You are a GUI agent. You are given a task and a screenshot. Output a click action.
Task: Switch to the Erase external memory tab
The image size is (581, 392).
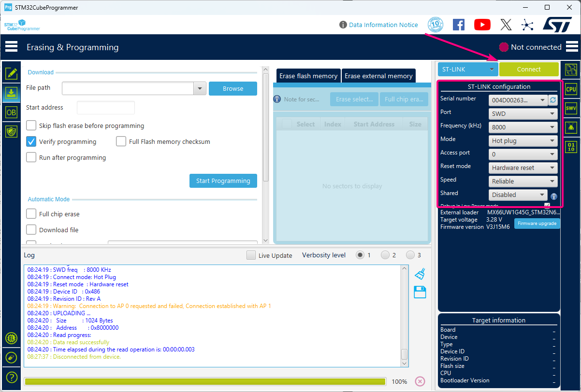[378, 76]
